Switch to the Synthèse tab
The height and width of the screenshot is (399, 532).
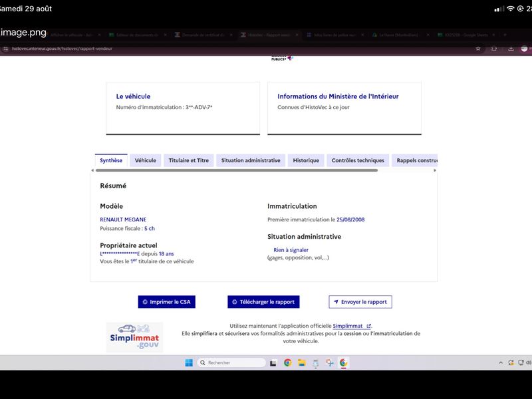(111, 160)
